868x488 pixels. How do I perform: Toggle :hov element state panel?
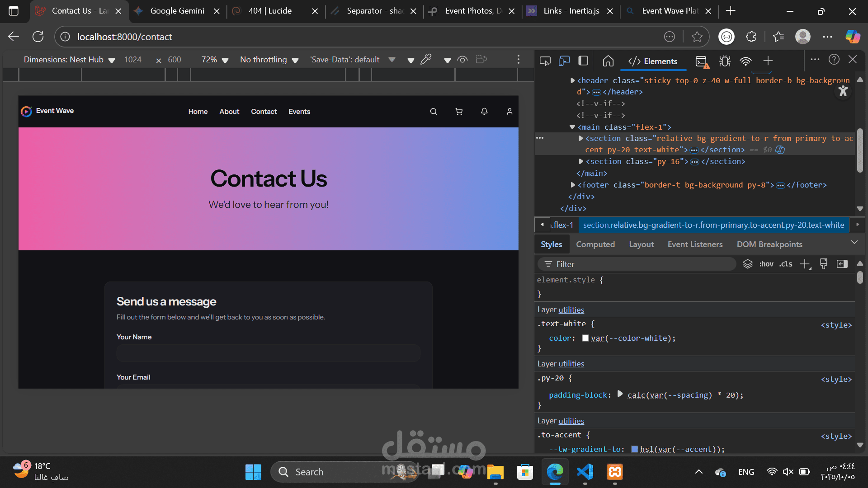pyautogui.click(x=766, y=264)
